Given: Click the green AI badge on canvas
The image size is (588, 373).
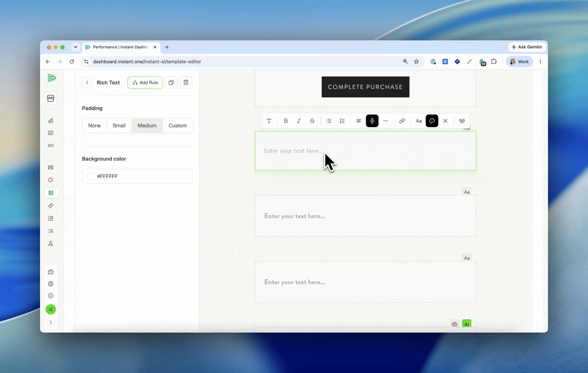Looking at the screenshot, I should [x=467, y=324].
